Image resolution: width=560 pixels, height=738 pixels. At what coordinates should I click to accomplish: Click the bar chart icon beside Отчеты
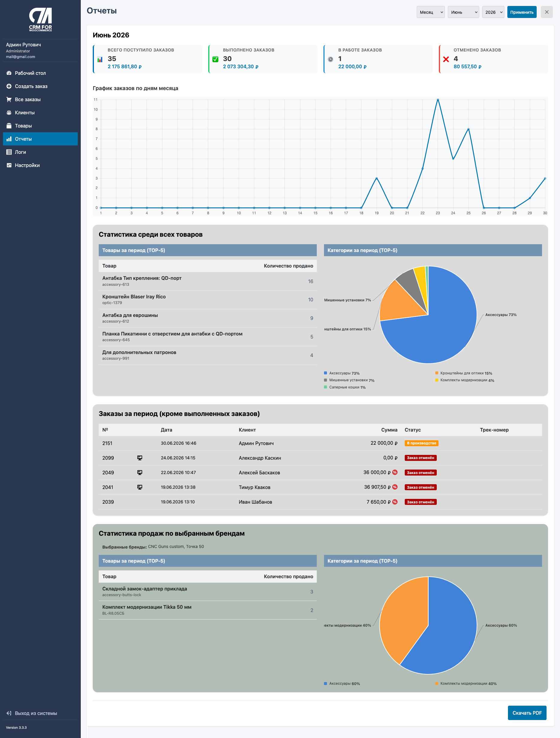pos(9,139)
